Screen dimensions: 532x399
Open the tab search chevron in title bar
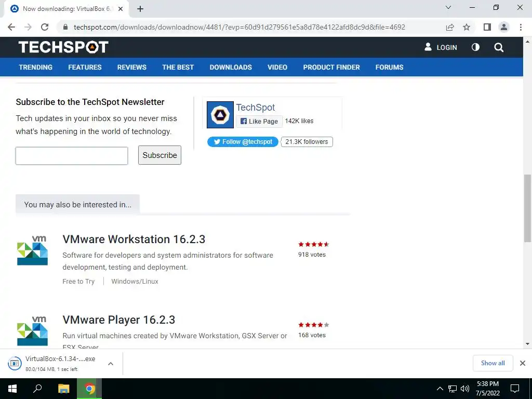point(448,7)
